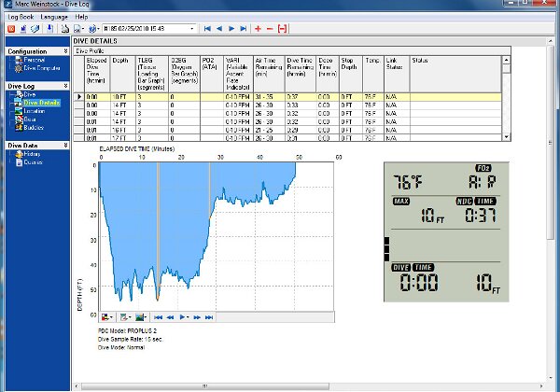
Task: Collapse the Configuration panel
Action: tap(64, 52)
